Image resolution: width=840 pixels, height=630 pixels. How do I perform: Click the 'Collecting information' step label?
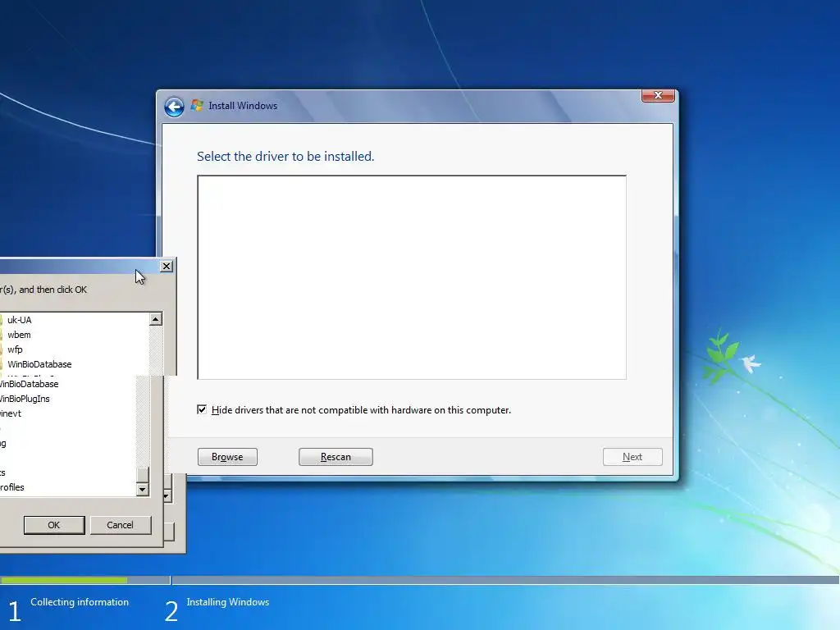80,602
